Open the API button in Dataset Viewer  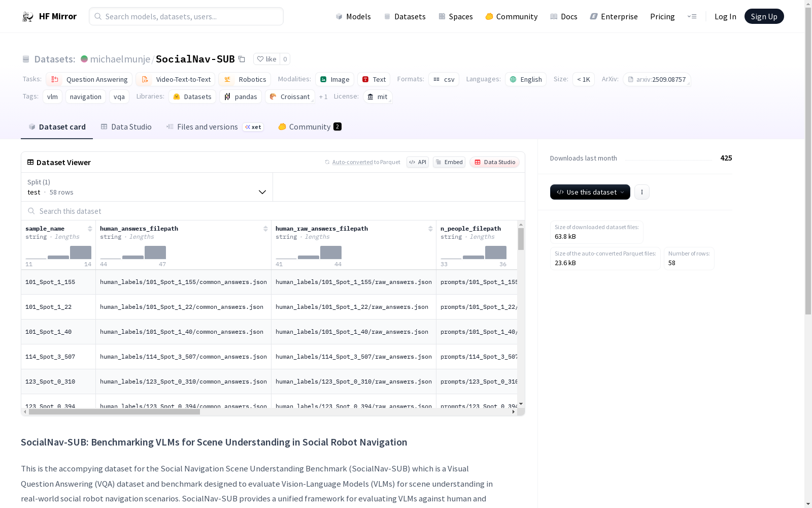[418, 162]
